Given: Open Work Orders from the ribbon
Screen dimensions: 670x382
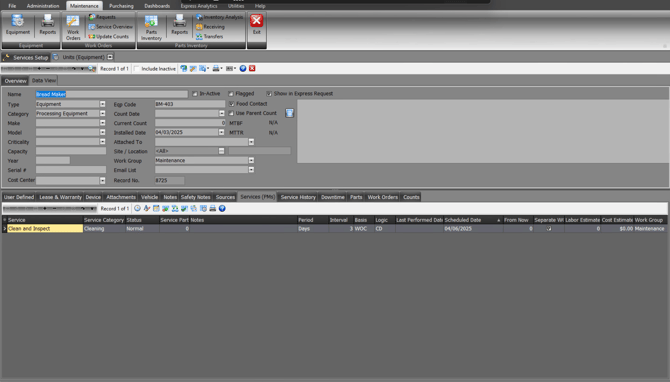Looking at the screenshot, I should tap(73, 28).
